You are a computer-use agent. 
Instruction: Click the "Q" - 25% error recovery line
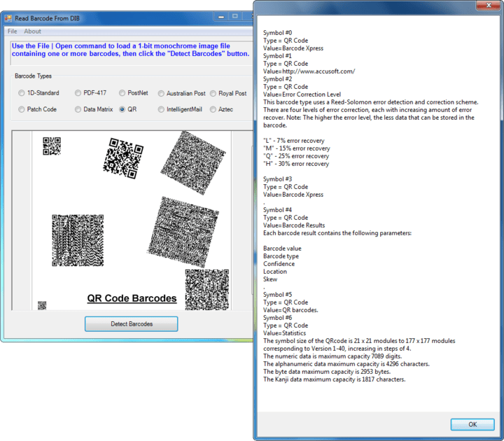[296, 156]
